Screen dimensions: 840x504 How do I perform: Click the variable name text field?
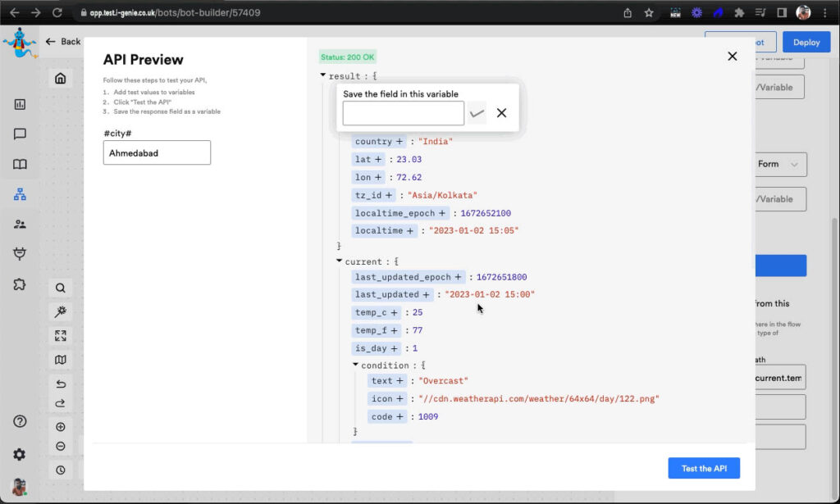tap(403, 113)
